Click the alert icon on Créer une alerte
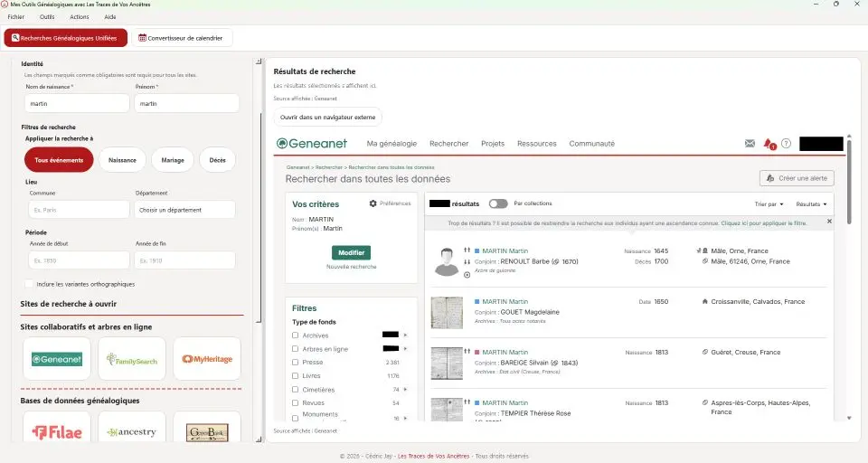This screenshot has height=463, width=868. tap(770, 178)
